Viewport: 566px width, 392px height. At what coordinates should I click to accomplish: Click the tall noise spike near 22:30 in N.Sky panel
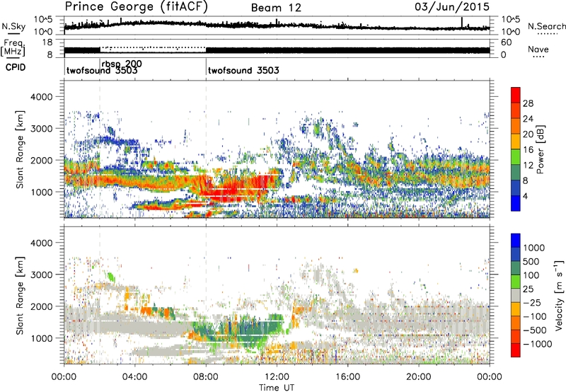(462, 23)
